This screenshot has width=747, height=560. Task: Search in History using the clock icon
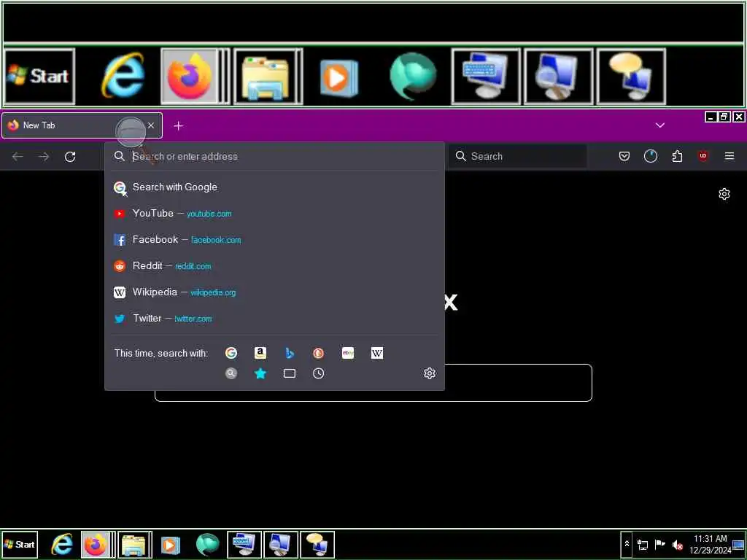(318, 373)
